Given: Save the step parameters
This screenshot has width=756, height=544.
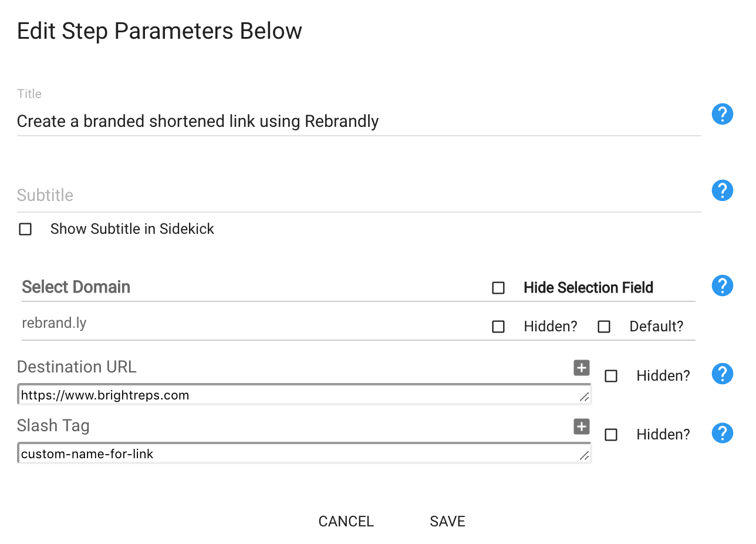Looking at the screenshot, I should point(447,522).
